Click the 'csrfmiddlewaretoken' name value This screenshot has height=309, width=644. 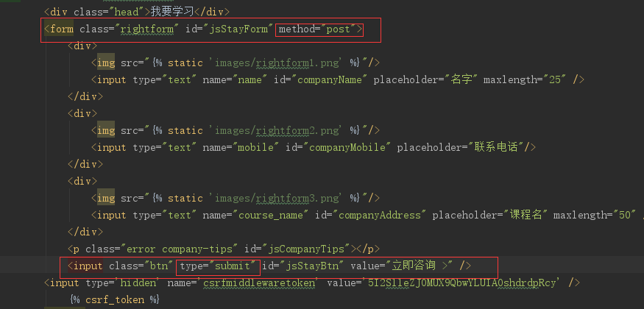point(259,283)
